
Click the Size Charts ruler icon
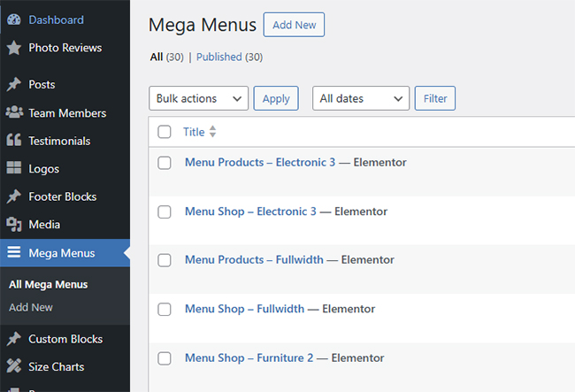pyautogui.click(x=14, y=366)
